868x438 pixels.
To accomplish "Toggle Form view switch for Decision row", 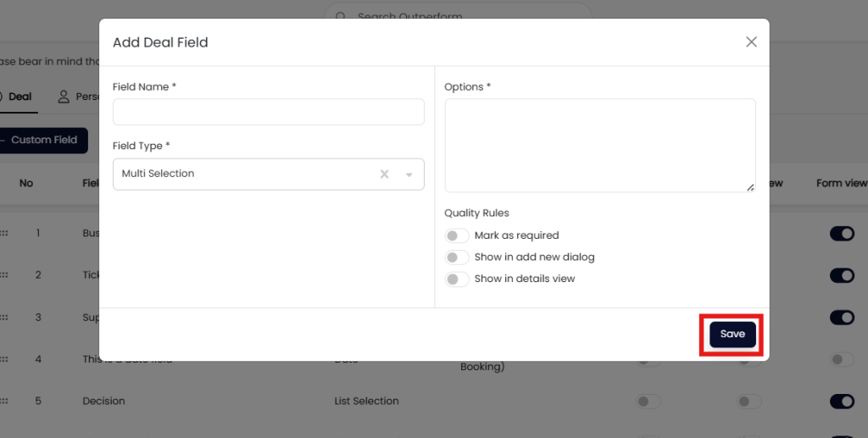I will click(842, 402).
